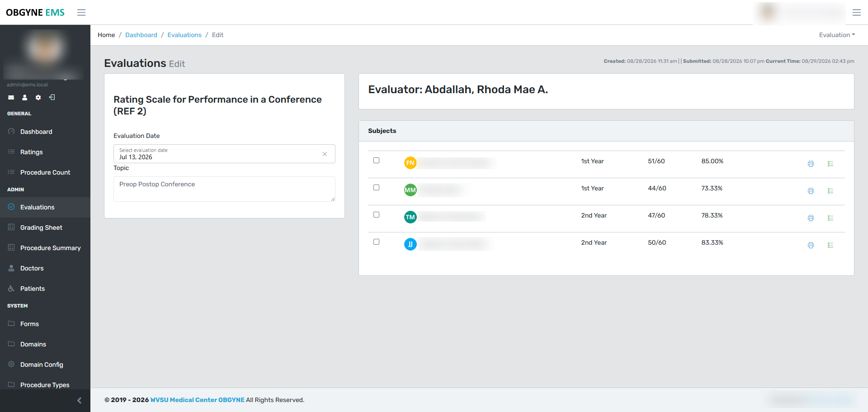Viewport: 868px width, 412px height.
Task: Tick the checkbox for the 83.33% subject row
Action: tap(376, 242)
